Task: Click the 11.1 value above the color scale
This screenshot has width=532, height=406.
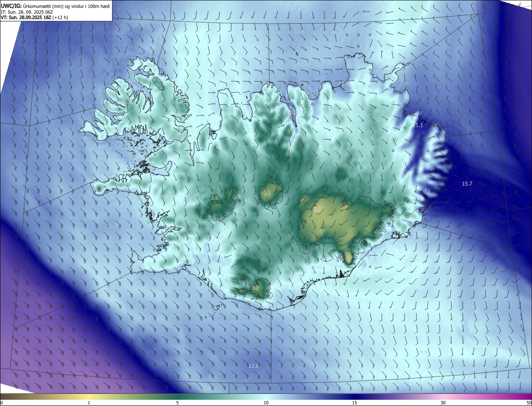Action: pos(205,388)
